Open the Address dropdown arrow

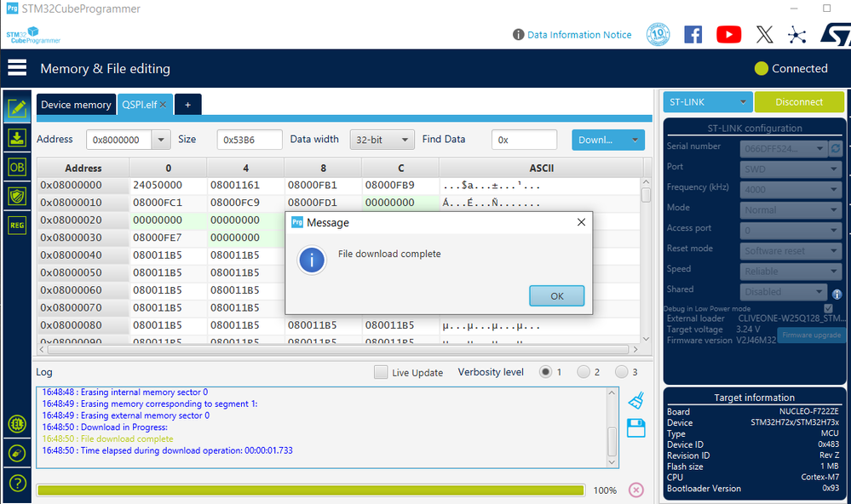click(x=161, y=140)
